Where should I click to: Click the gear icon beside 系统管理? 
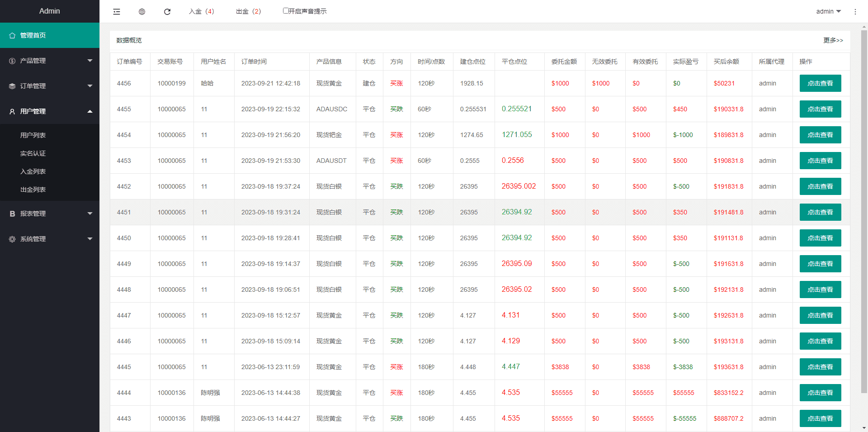click(x=12, y=239)
